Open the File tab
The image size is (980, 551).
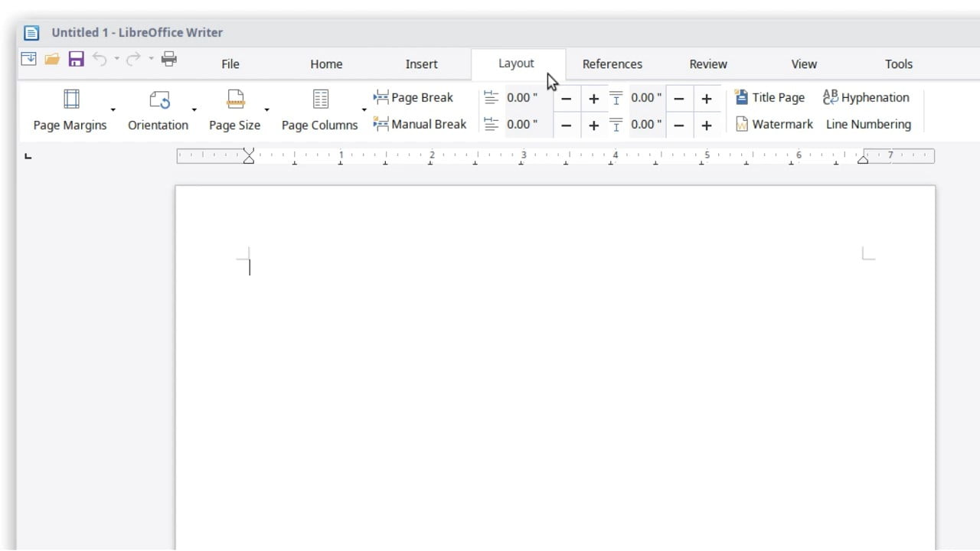[x=230, y=64]
